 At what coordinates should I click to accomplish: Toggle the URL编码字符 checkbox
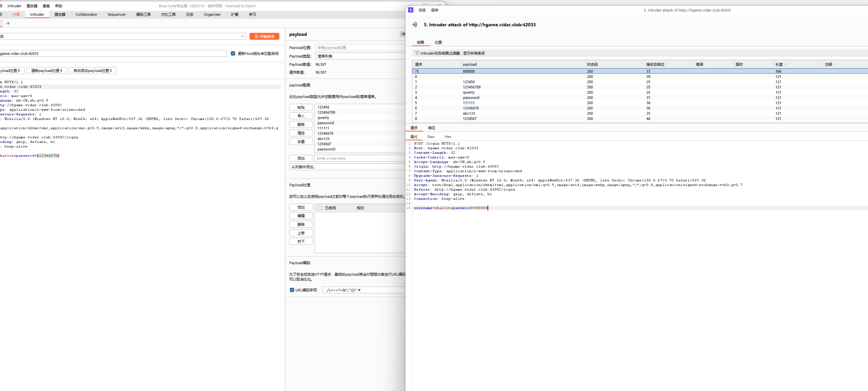pyautogui.click(x=292, y=290)
